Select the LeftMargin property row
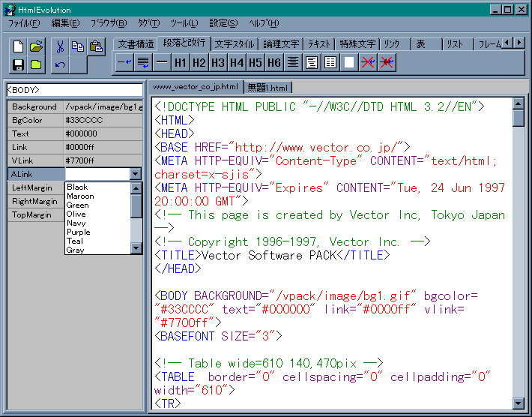 pos(36,187)
